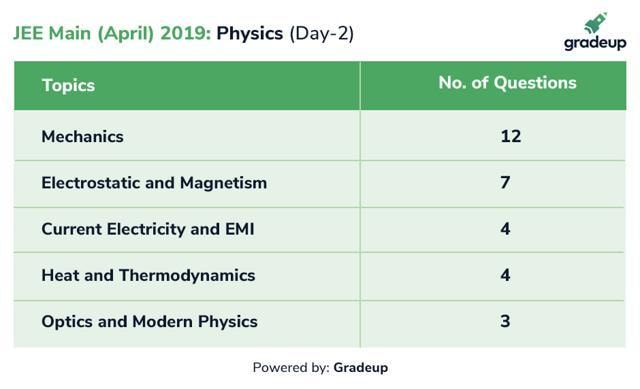Click the Powered by footer text
Image resolution: width=640 pixels, height=389 pixels.
291,368
